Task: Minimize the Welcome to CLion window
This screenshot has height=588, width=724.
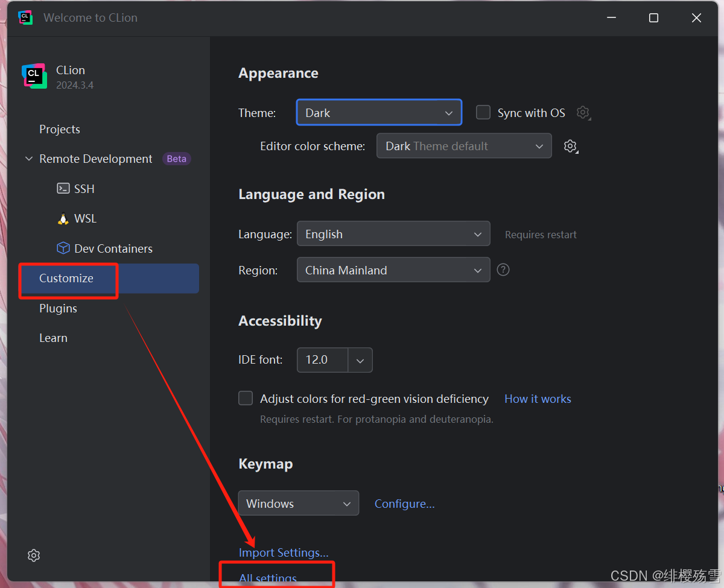Action: [611, 18]
